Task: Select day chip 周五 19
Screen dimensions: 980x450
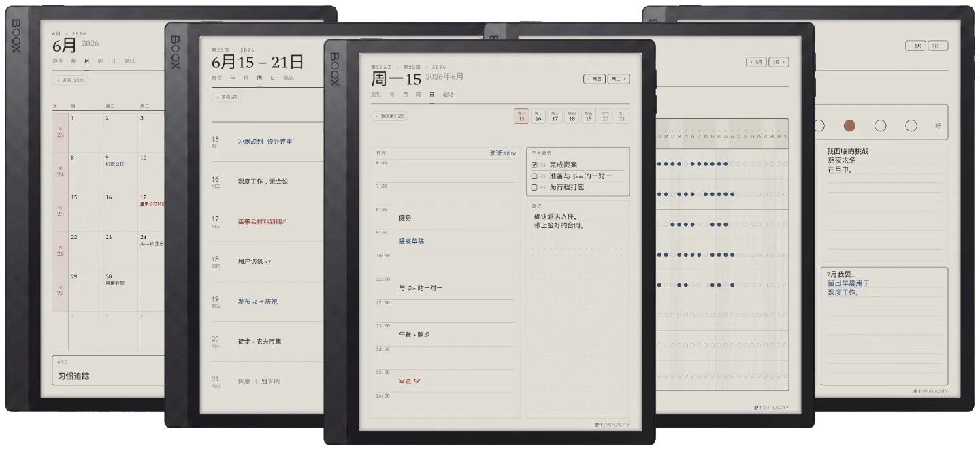Action: (x=588, y=116)
